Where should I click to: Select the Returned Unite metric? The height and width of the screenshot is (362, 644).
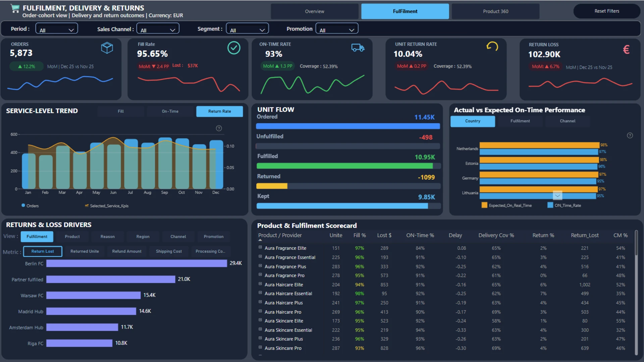(x=85, y=251)
